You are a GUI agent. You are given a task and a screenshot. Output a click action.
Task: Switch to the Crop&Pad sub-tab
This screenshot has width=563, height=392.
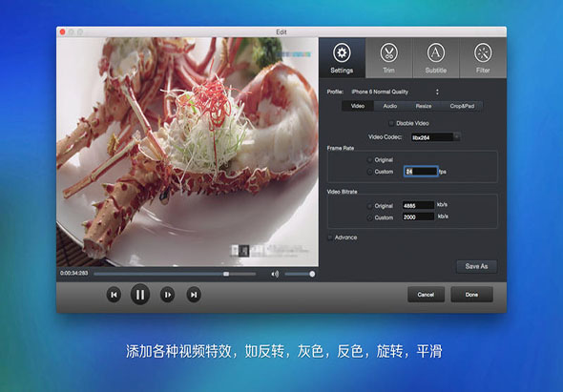462,106
